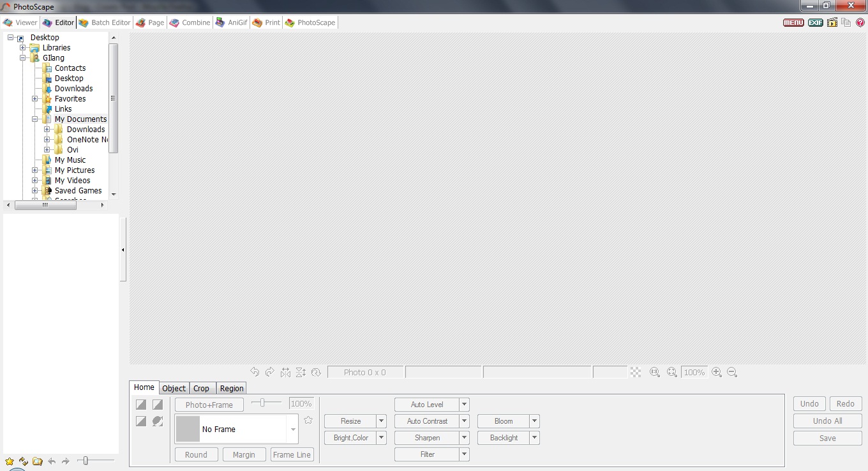Click the Frame Line button
Image resolution: width=868 pixels, height=471 pixels.
click(292, 454)
